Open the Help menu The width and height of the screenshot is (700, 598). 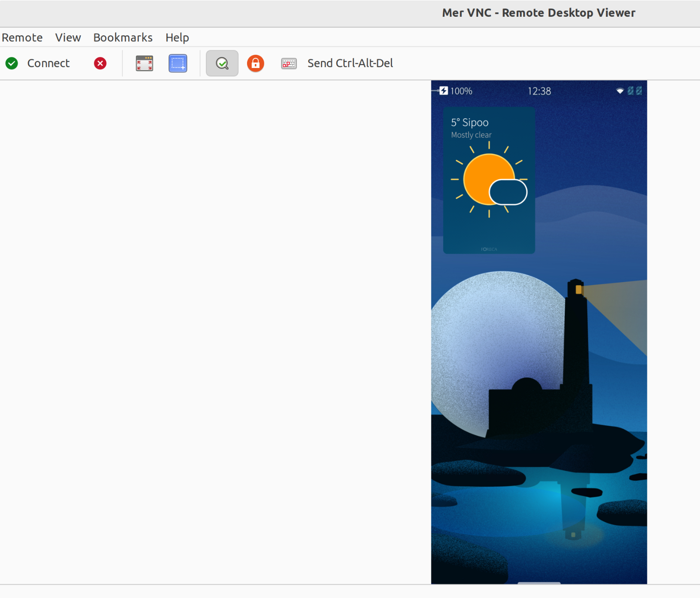177,38
